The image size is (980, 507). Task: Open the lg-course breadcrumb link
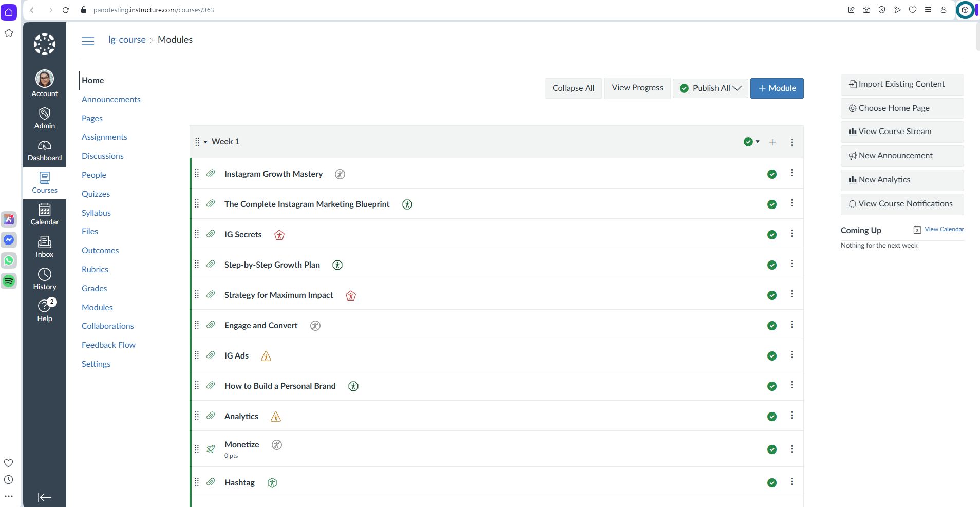pos(127,40)
